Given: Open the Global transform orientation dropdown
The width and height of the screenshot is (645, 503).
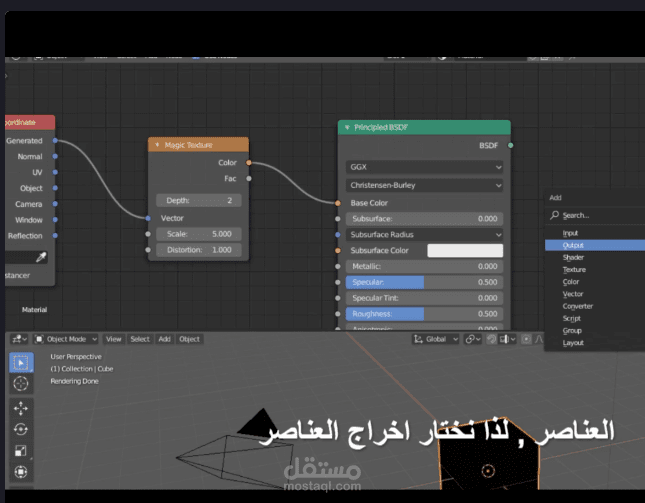Looking at the screenshot, I should coord(436,339).
